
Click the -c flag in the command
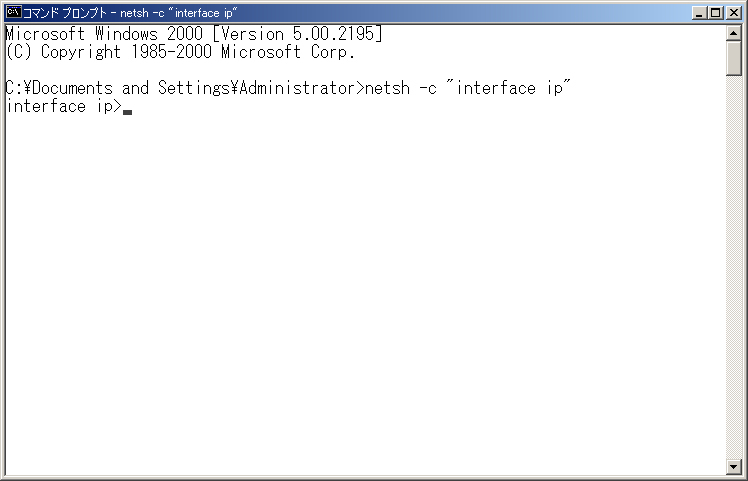point(428,89)
